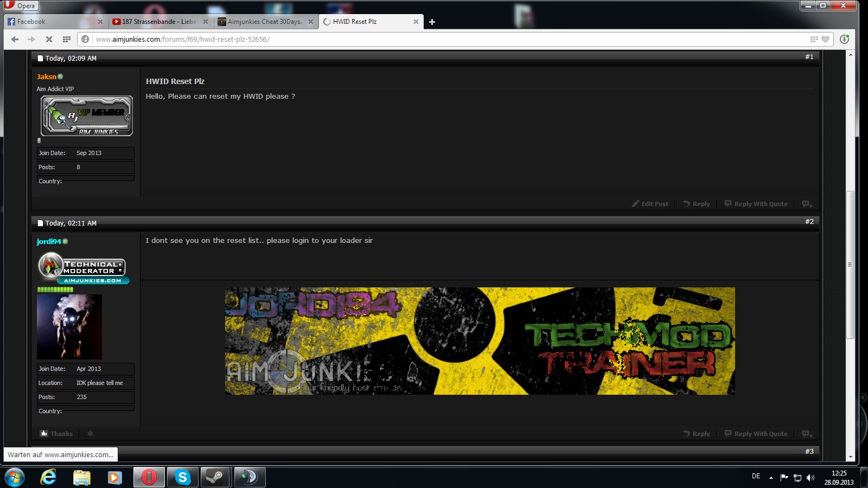Open permalink #3
Viewport: 868px width, 488px height.
pos(809,452)
